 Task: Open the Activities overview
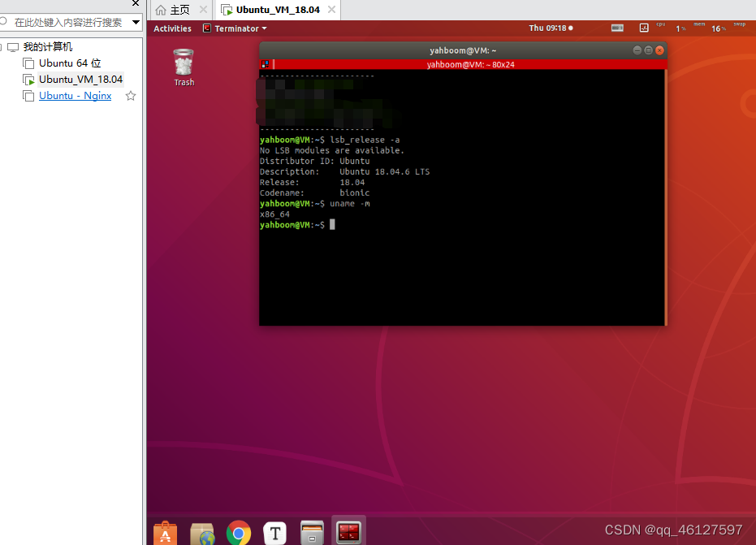pyautogui.click(x=172, y=28)
